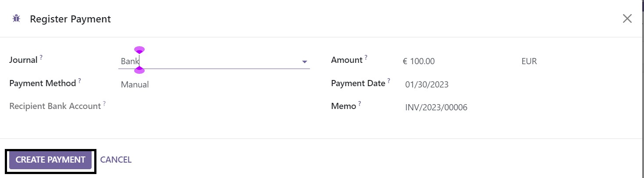Screen dimensions: 644x178
Task: Cancel the payment registration
Action: [116, 160]
